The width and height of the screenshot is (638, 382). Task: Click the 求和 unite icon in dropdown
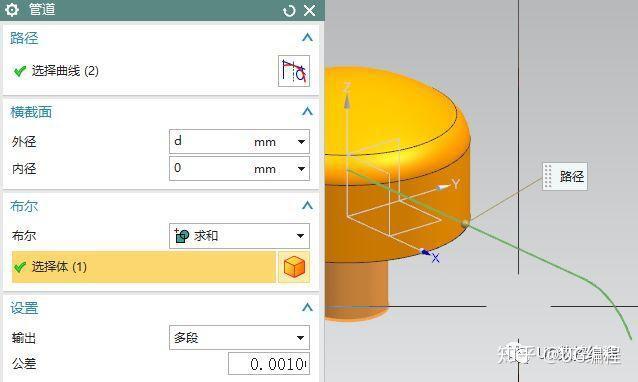pos(181,236)
